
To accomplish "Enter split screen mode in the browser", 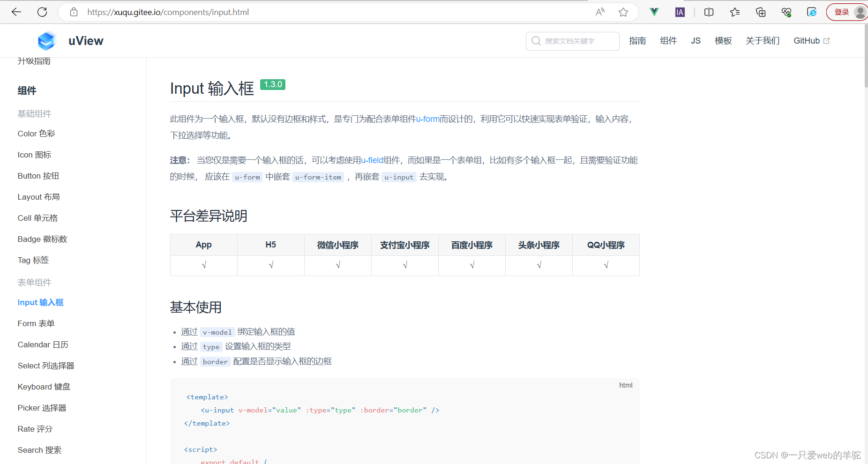I will (x=709, y=12).
